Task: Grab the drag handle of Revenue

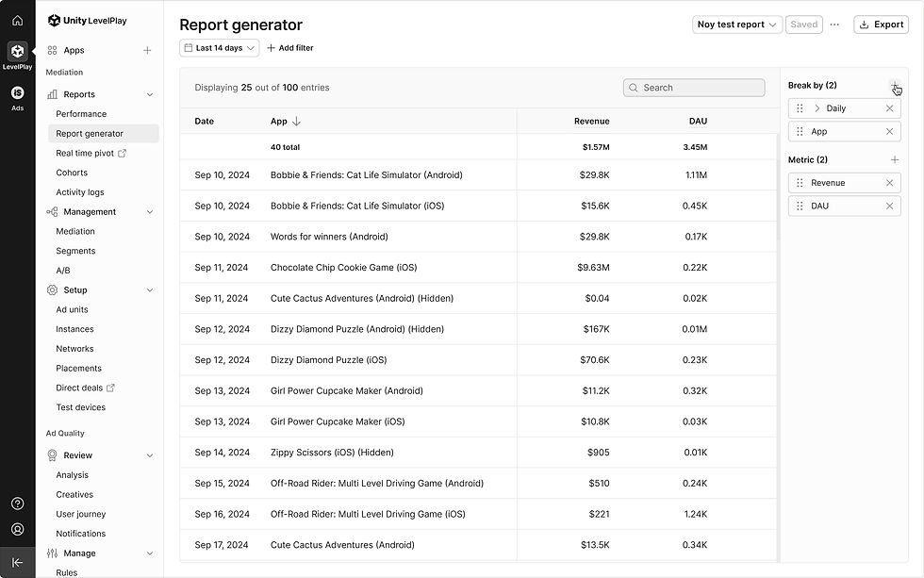Action: (x=800, y=183)
